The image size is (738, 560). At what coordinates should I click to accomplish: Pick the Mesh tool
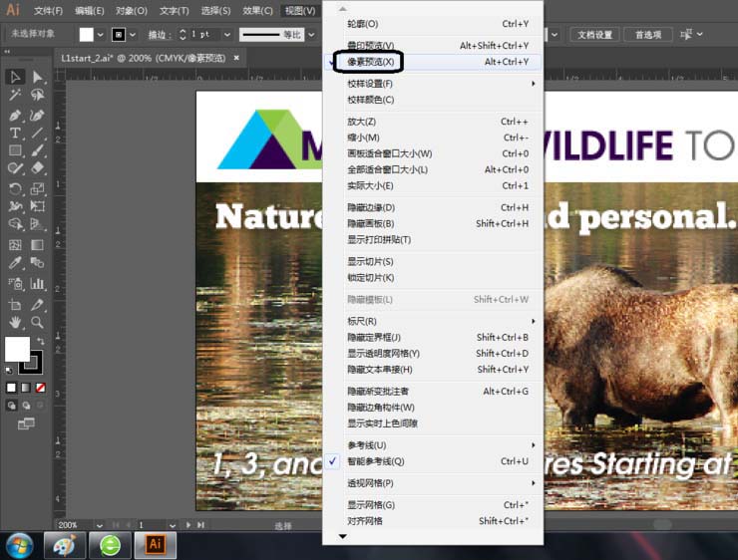(15, 244)
